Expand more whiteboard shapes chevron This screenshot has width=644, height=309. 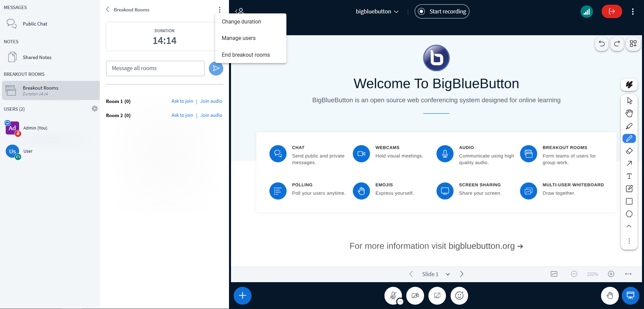point(629,226)
